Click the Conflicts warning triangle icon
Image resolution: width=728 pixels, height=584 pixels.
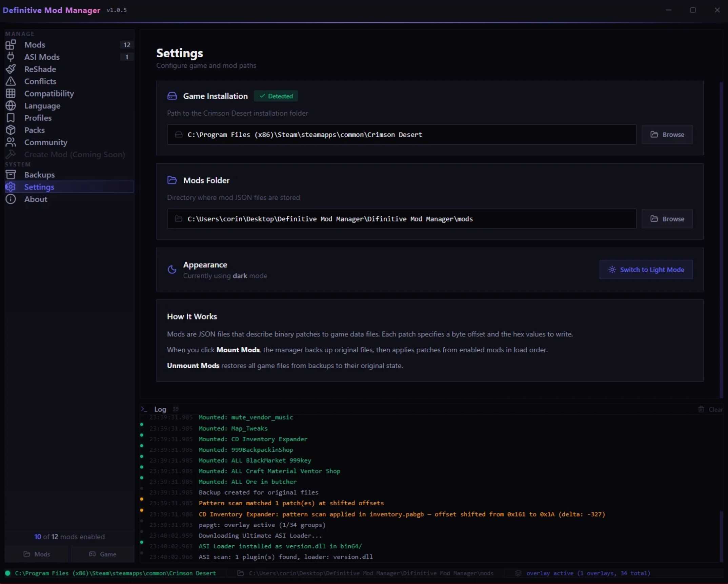[x=11, y=81]
